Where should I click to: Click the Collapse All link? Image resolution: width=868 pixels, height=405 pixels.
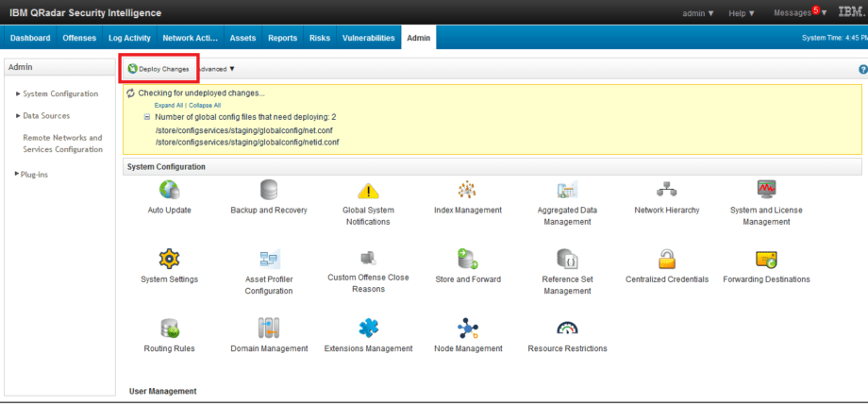(204, 105)
